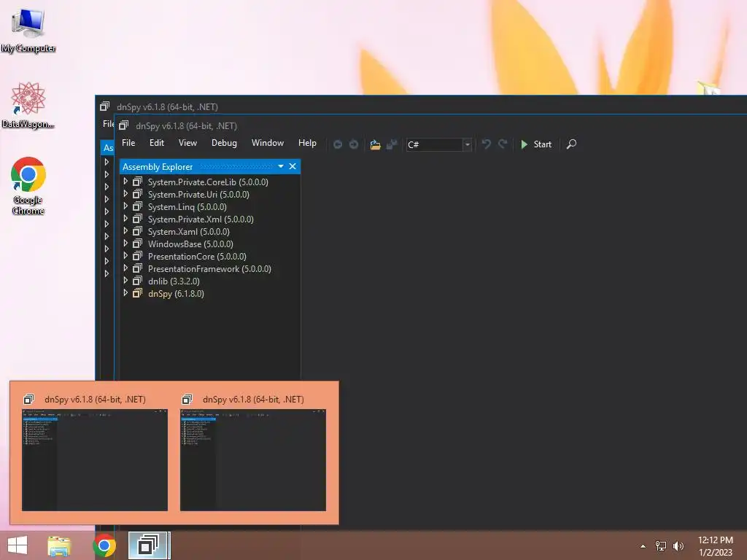The width and height of the screenshot is (747, 560).
Task: Expand the dnlib node
Action: [x=125, y=281]
